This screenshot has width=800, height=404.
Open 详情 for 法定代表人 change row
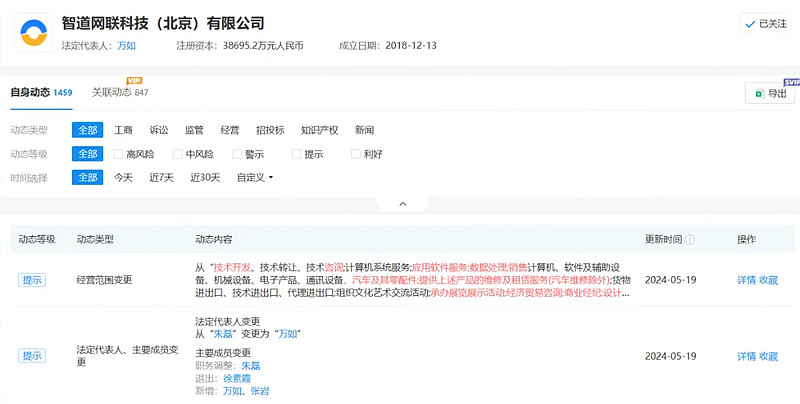click(746, 356)
